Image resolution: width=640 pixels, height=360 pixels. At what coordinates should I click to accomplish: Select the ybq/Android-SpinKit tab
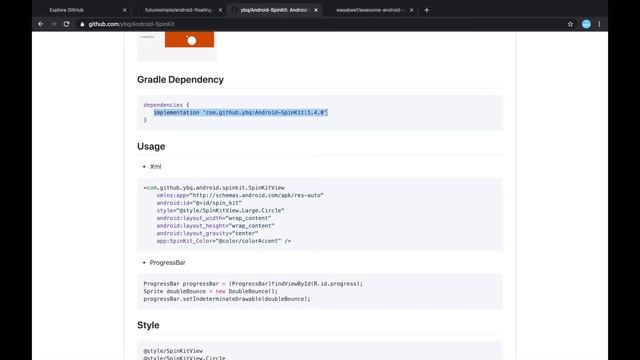point(274,10)
